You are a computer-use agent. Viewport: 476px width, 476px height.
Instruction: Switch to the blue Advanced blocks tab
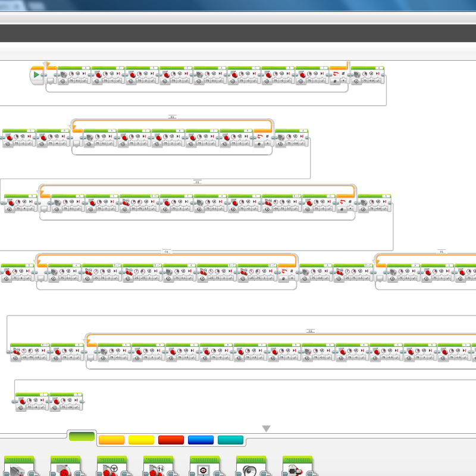[x=201, y=440]
